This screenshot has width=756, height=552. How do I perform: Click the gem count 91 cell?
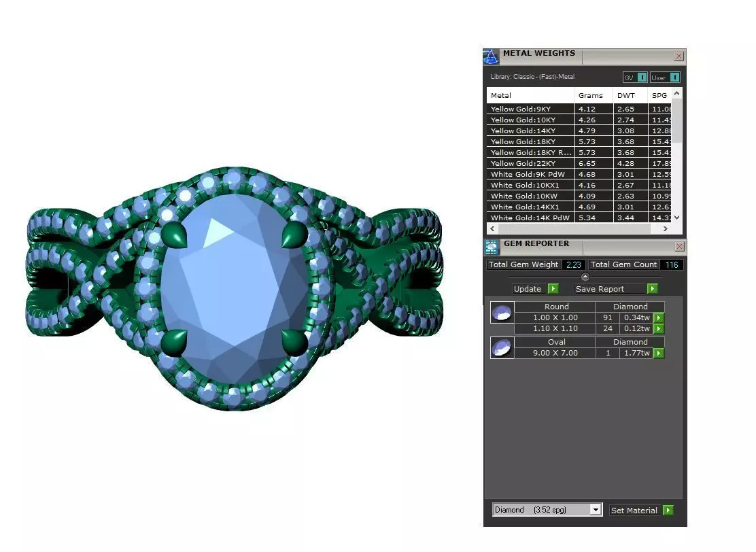608,317
